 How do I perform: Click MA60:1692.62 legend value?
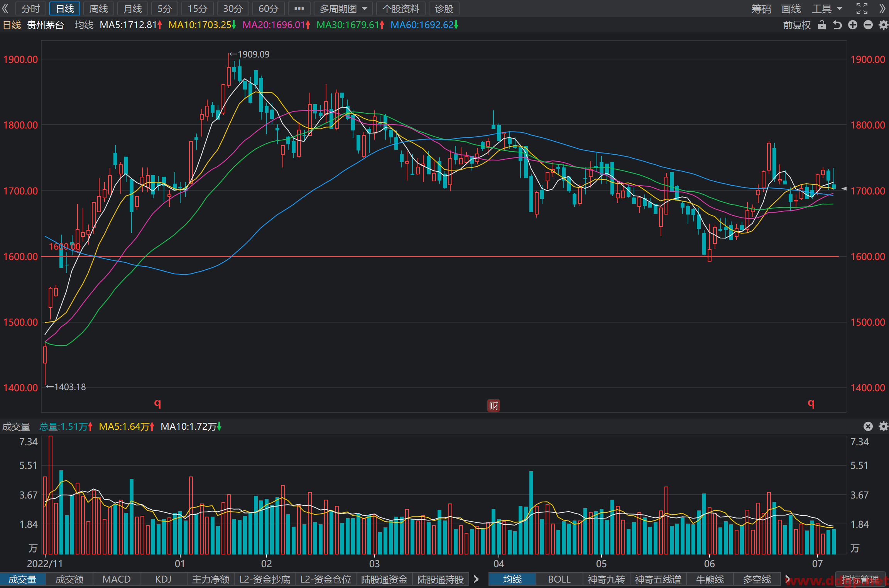424,25
